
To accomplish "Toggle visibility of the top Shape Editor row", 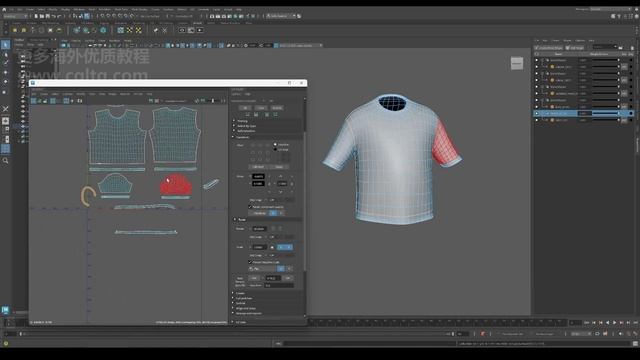I will (x=537, y=60).
